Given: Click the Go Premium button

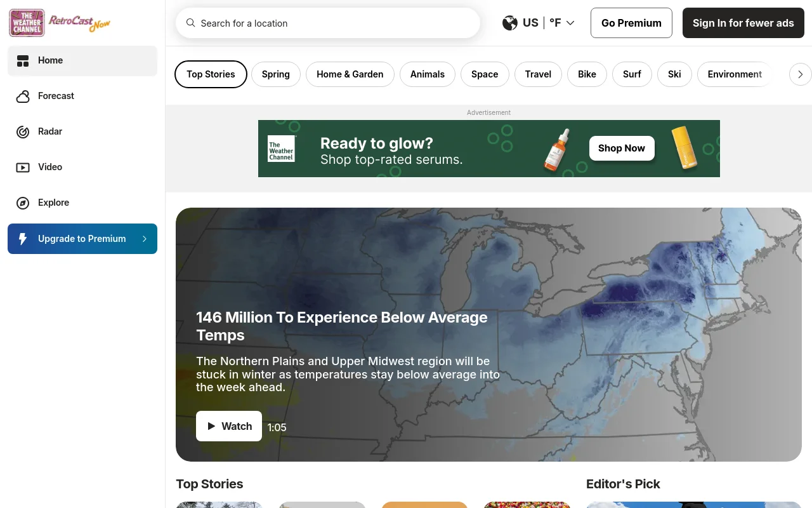Looking at the screenshot, I should (x=631, y=23).
